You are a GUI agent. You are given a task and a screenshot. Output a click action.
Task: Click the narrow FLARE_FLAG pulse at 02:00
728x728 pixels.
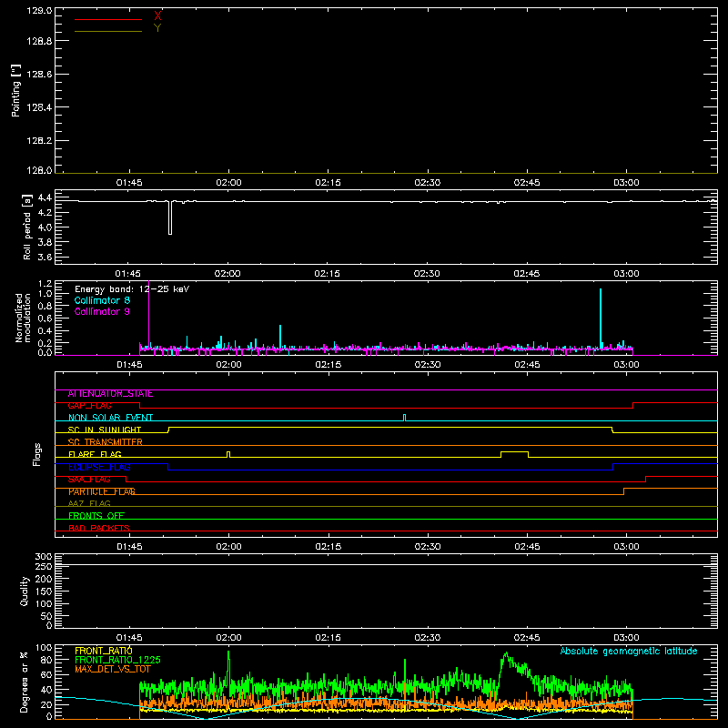click(228, 453)
